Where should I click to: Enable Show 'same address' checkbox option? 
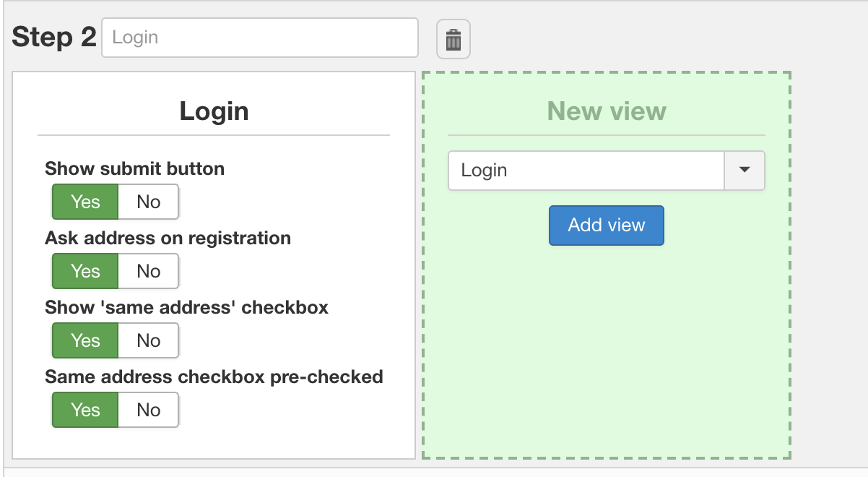coord(85,340)
